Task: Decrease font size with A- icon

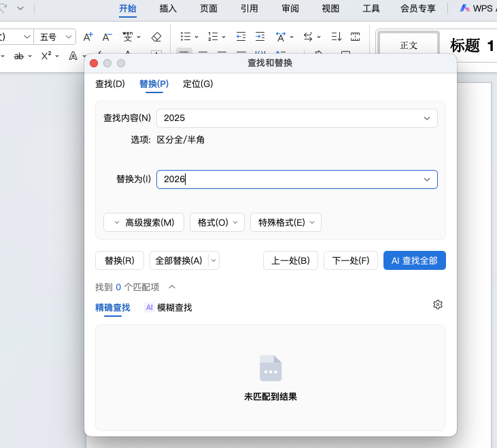Action: point(107,37)
